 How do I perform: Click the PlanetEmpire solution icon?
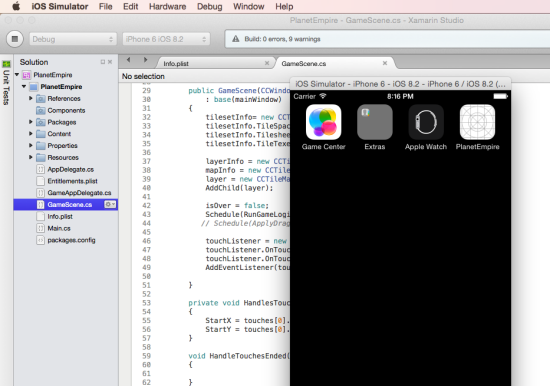[x=26, y=75]
